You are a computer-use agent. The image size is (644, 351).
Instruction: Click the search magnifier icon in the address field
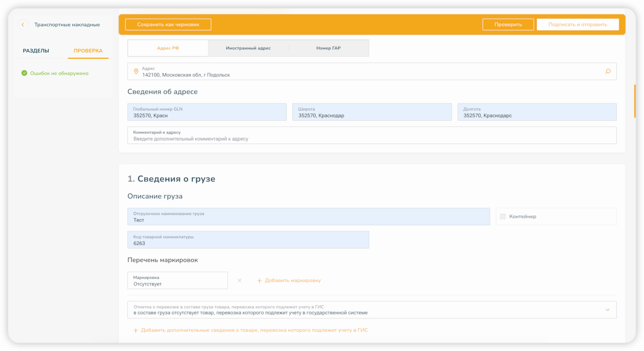click(x=608, y=71)
